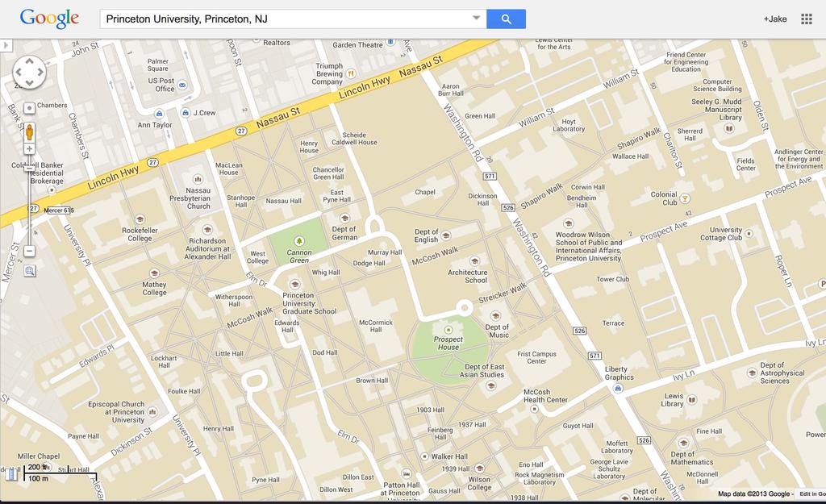Zoom in with the plus button
Screen dimensions: 826x504
click(x=29, y=149)
